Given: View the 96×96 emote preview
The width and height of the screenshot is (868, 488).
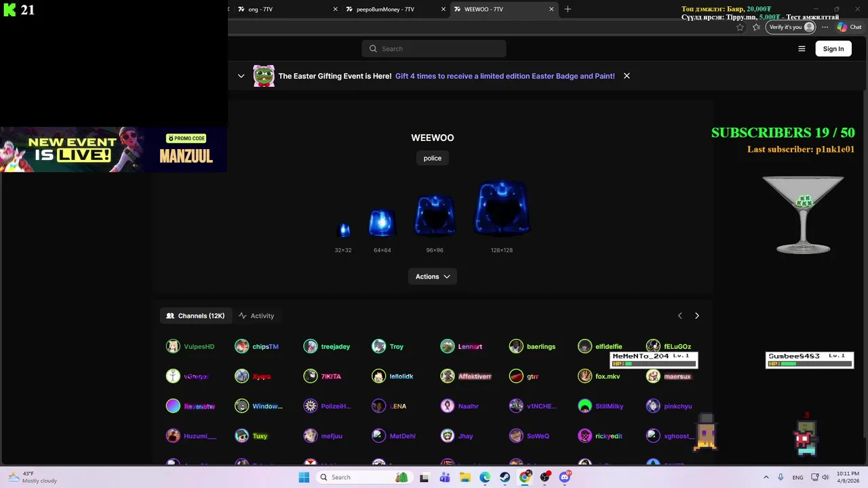Looking at the screenshot, I should click(x=435, y=215).
